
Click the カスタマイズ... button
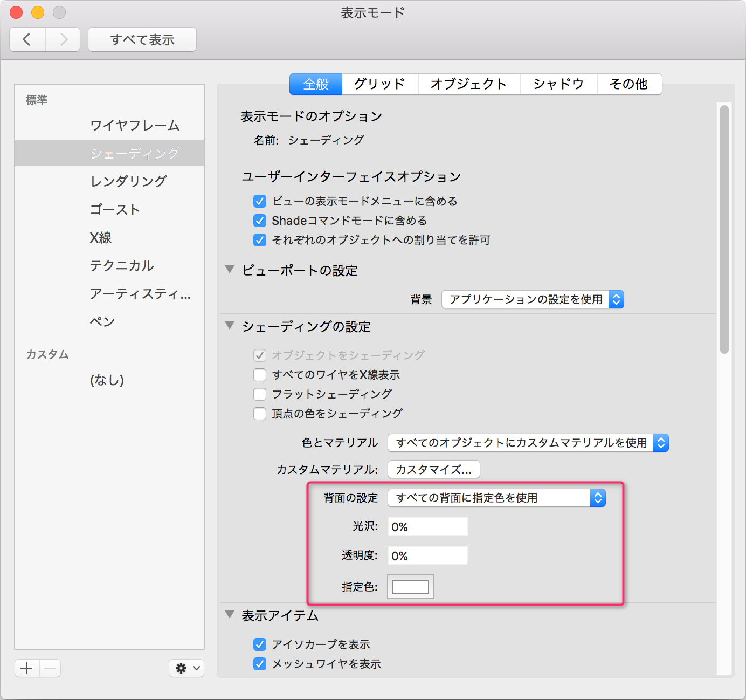[433, 469]
